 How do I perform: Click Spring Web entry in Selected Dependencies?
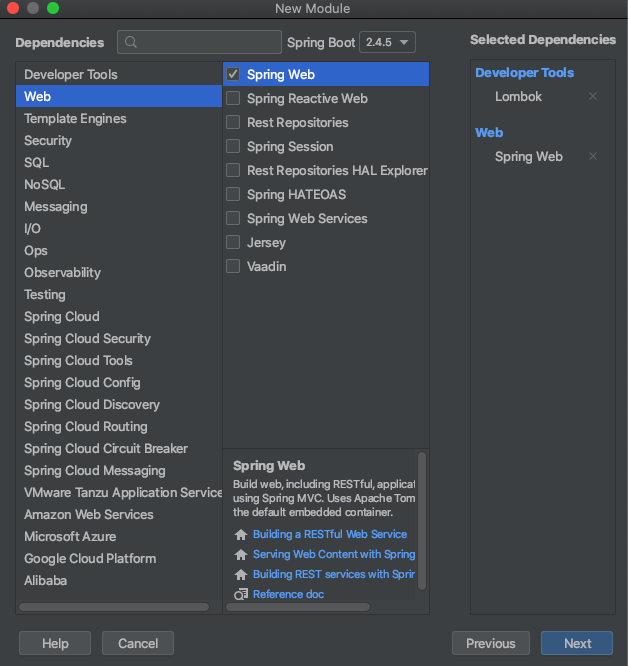click(x=529, y=157)
